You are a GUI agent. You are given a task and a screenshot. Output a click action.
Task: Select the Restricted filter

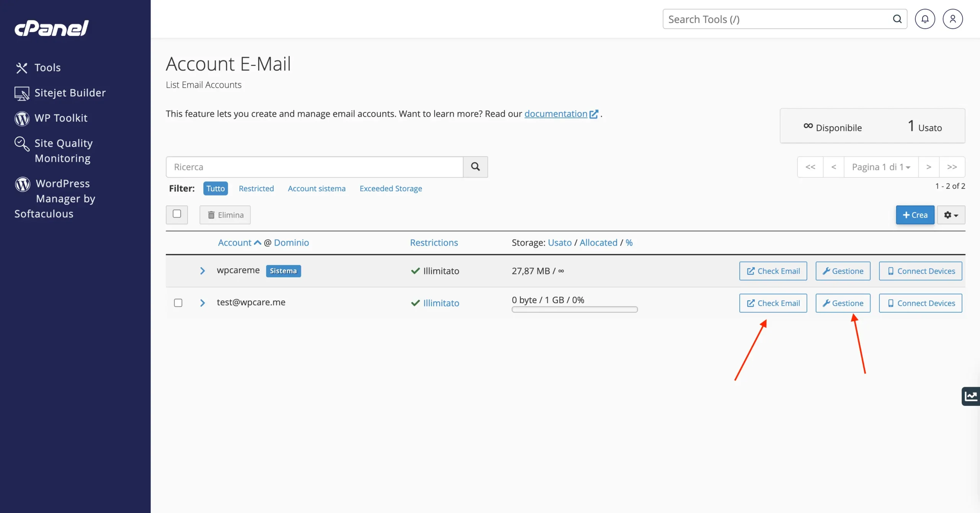pos(256,189)
